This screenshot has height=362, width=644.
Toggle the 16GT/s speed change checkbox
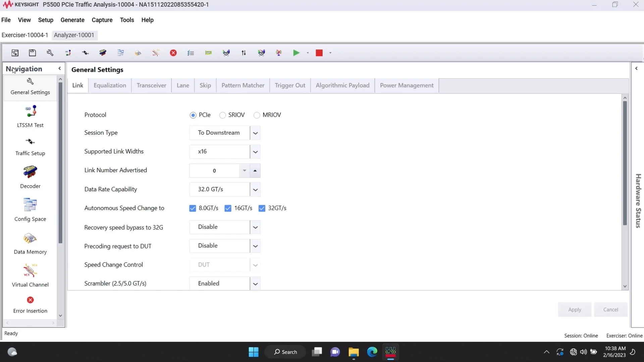tap(228, 208)
